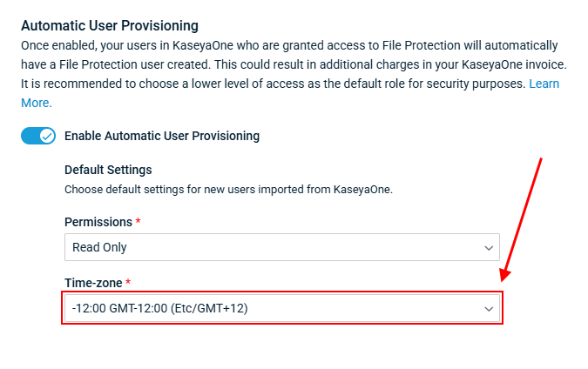Viewport: 588px width, 369px height.
Task: Click the 'Automatic User Provisioning' section heading
Action: click(110, 25)
